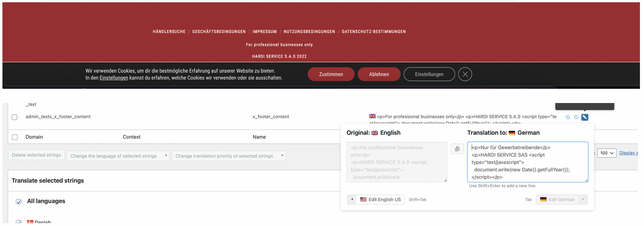Click the UK flag next to Original English

tap(375, 133)
